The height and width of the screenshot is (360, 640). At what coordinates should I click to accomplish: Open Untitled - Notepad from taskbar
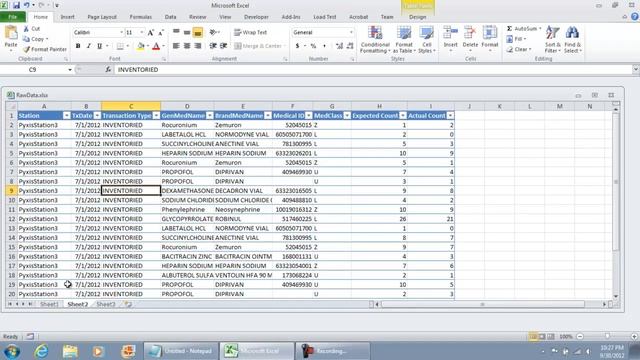(180, 351)
